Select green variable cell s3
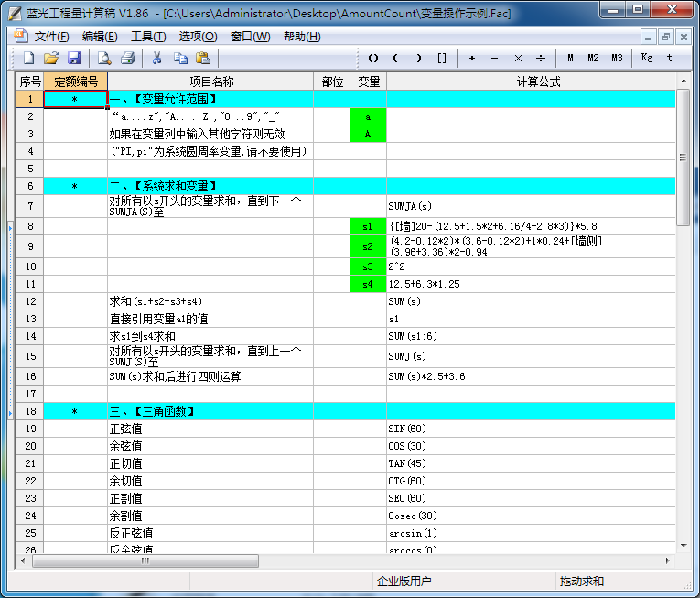This screenshot has height=598, width=700. 369,266
